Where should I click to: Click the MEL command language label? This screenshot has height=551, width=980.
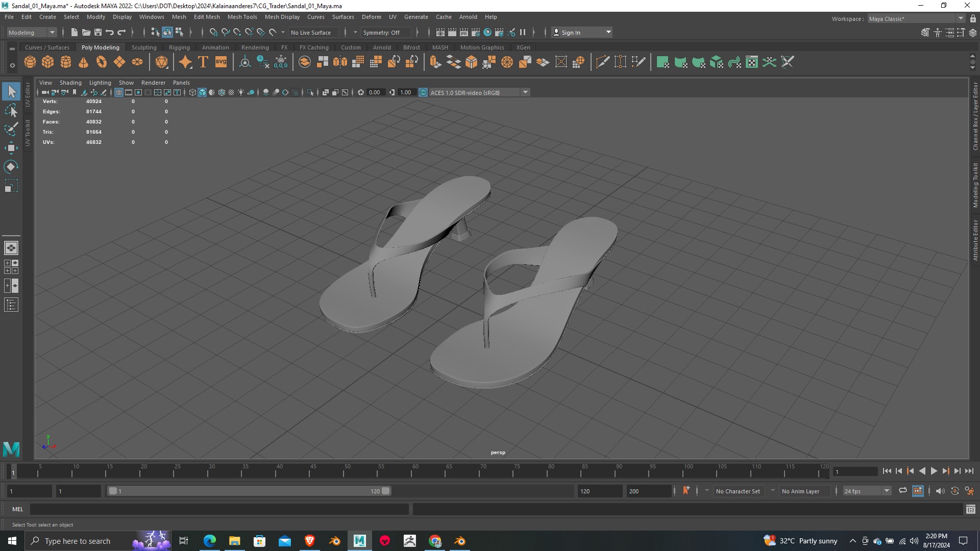(18, 509)
